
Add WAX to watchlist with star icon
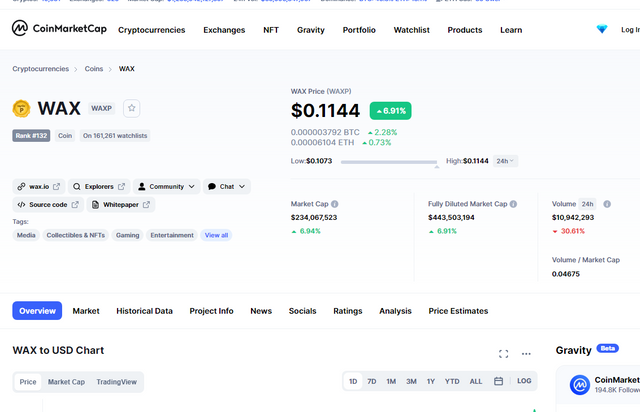click(x=131, y=108)
